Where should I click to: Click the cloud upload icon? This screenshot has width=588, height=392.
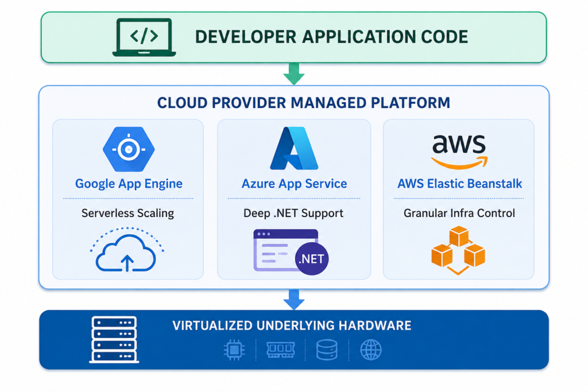[127, 249]
